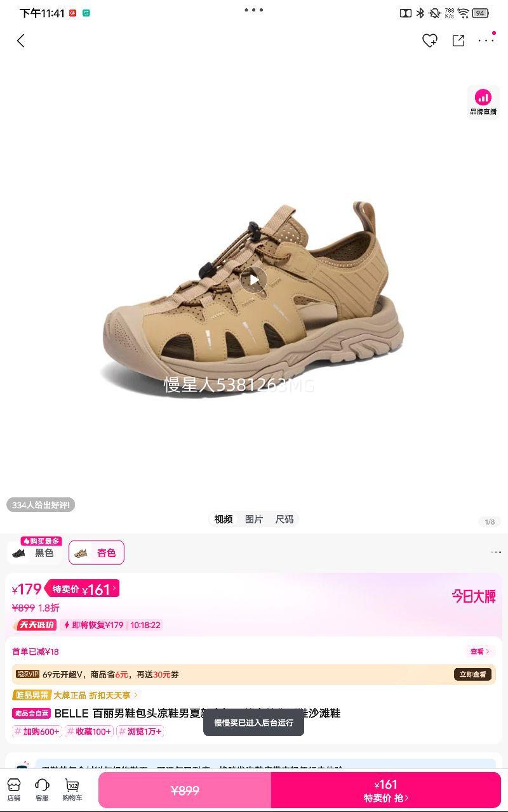The image size is (508, 812).
Task: Add product to favorites with heart icon
Action: point(430,40)
